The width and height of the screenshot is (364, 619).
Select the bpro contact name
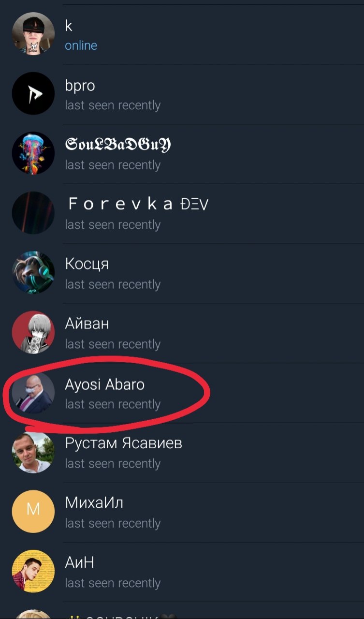click(80, 86)
